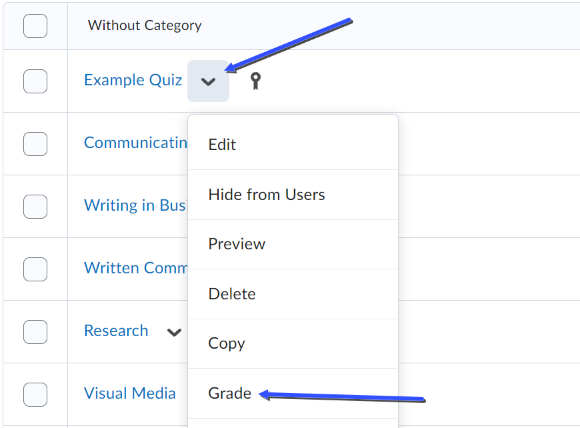Tick the Writing in Bus row checkbox
580x428 pixels.
coord(35,206)
